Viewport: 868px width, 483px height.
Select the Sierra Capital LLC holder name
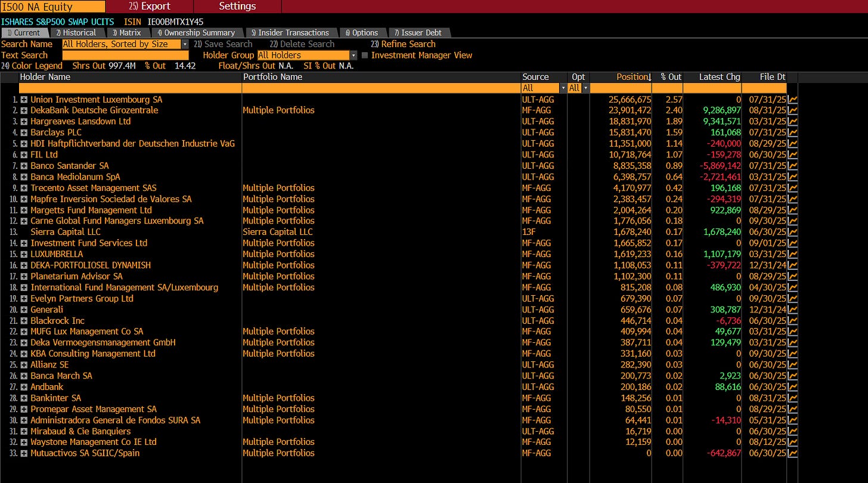(66, 232)
